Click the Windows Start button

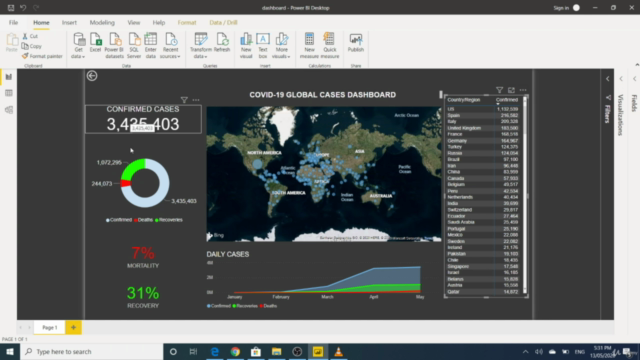pos(10,351)
